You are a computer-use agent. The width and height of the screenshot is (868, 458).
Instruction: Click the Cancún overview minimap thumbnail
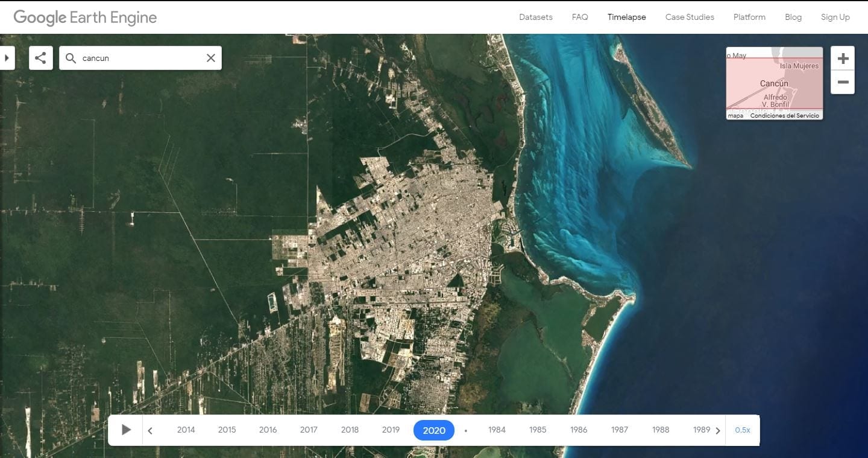(x=774, y=83)
